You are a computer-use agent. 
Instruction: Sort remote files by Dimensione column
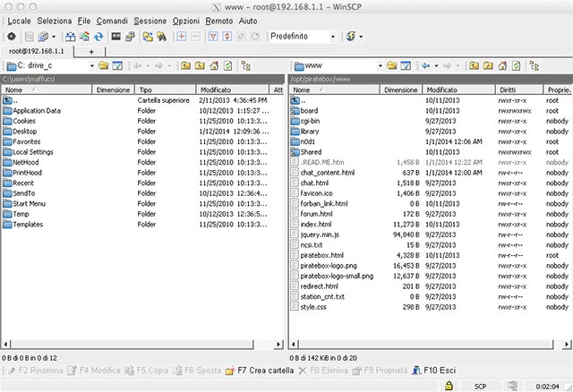(x=400, y=90)
